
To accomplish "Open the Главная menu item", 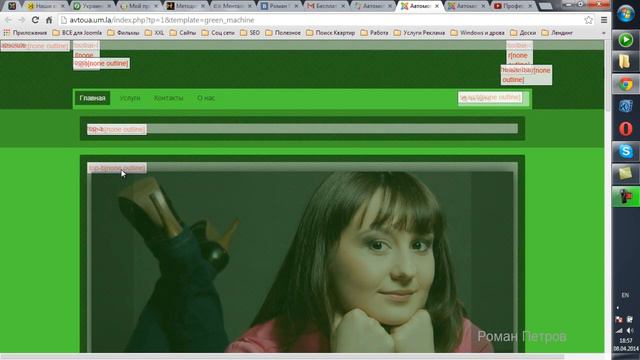I will click(93, 98).
